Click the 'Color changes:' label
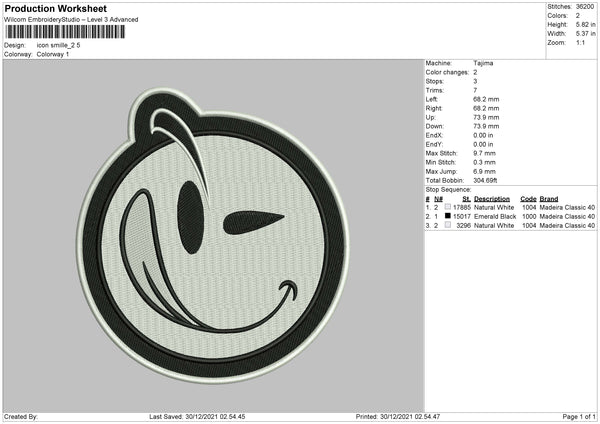This screenshot has width=600, height=424. pyautogui.click(x=447, y=72)
